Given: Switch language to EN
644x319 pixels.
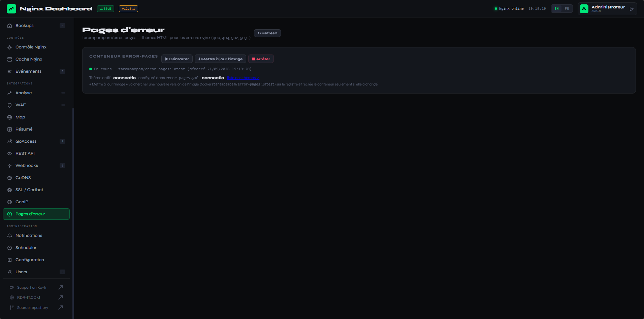Looking at the screenshot, I should point(556,9).
